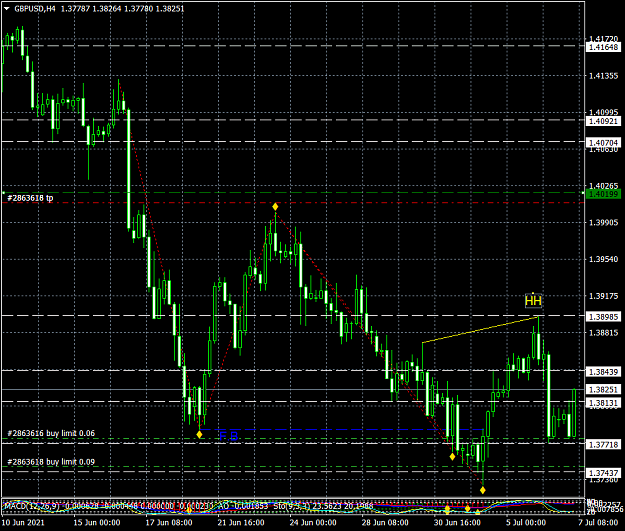This screenshot has width=625, height=531.
Task: Click the 15 Jun 00:00 time label
Action: [97, 523]
